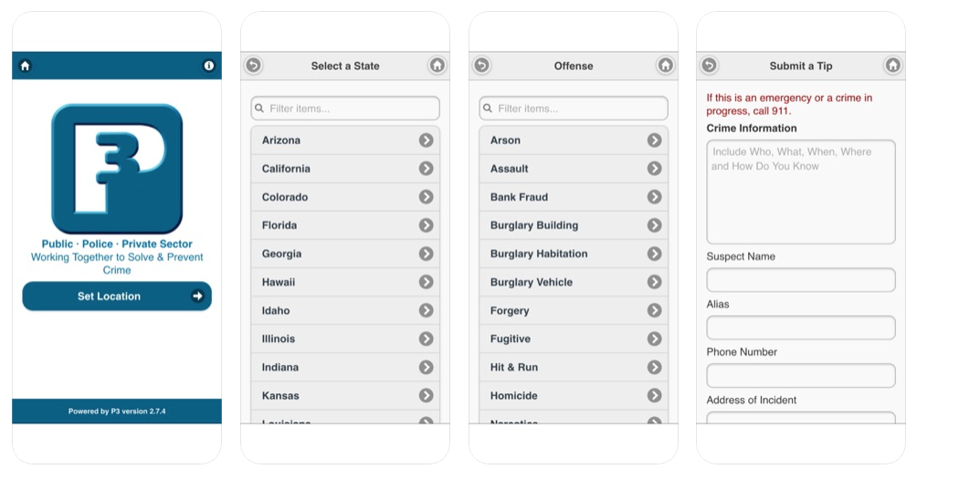
Task: Choose Homicide from the offense list
Action: 514,396
